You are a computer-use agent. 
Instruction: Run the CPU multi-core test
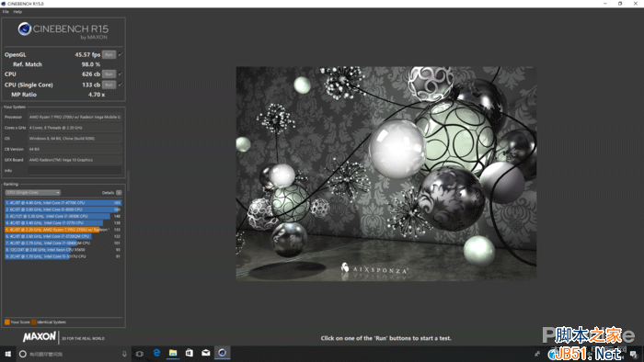point(109,74)
